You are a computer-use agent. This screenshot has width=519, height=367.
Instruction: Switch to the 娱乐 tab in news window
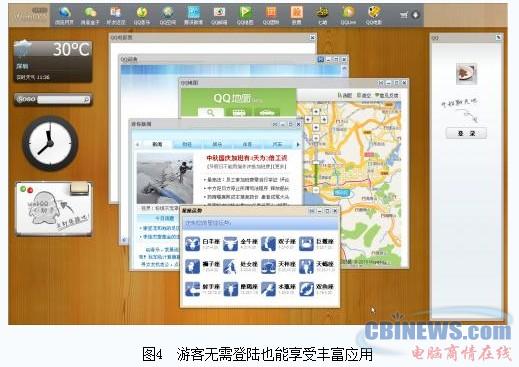pos(217,144)
